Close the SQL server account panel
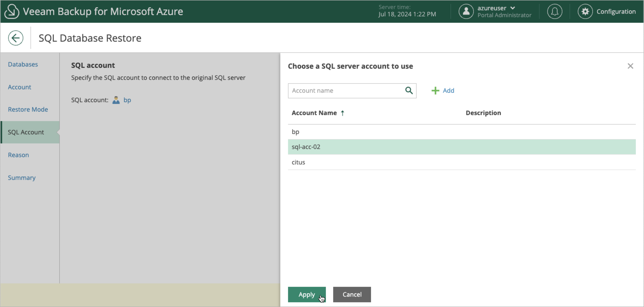 630,66
